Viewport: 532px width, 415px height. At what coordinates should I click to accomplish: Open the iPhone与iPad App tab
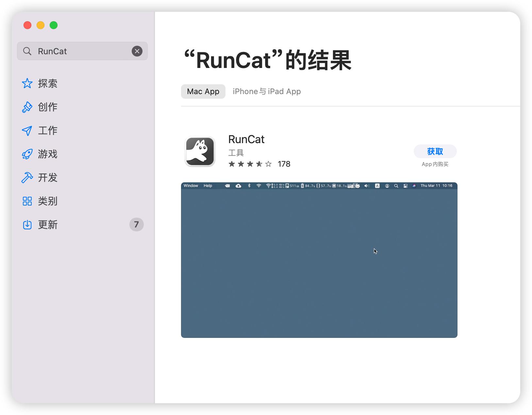[x=267, y=91]
